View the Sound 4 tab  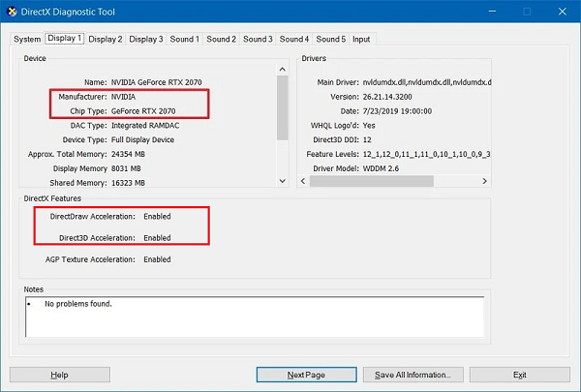294,39
